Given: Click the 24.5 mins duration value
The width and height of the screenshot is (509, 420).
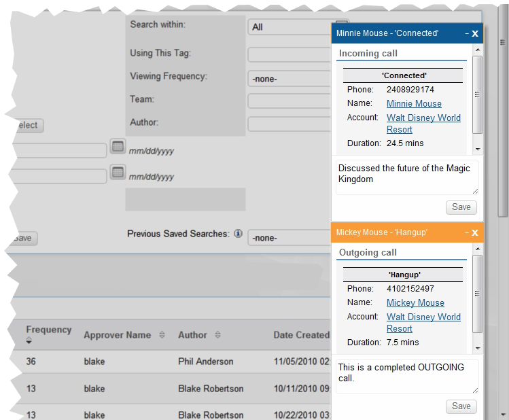Looking at the screenshot, I should tap(405, 143).
